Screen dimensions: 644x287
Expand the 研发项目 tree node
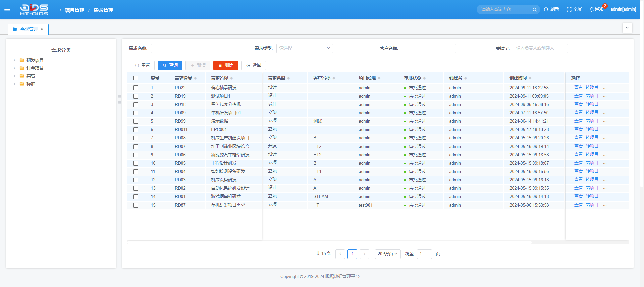(x=15, y=60)
